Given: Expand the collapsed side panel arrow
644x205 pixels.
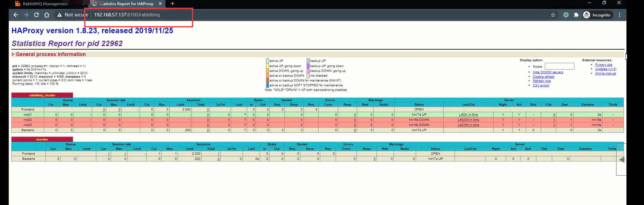Looking at the screenshot, I should click(x=621, y=159).
